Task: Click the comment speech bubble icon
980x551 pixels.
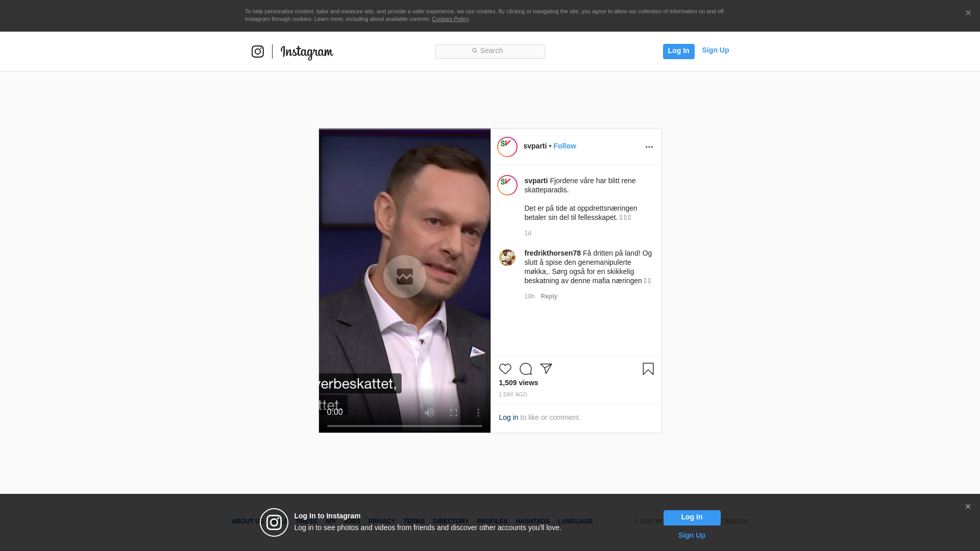Action: (526, 369)
